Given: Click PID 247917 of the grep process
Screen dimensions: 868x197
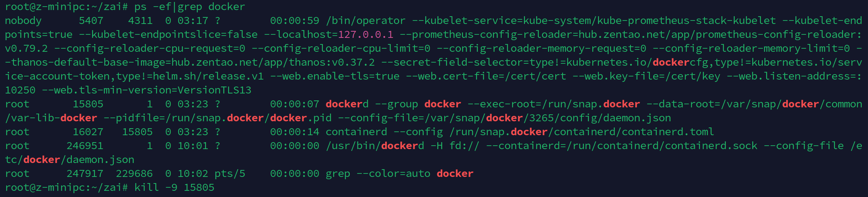Looking at the screenshot, I should pos(85,174).
